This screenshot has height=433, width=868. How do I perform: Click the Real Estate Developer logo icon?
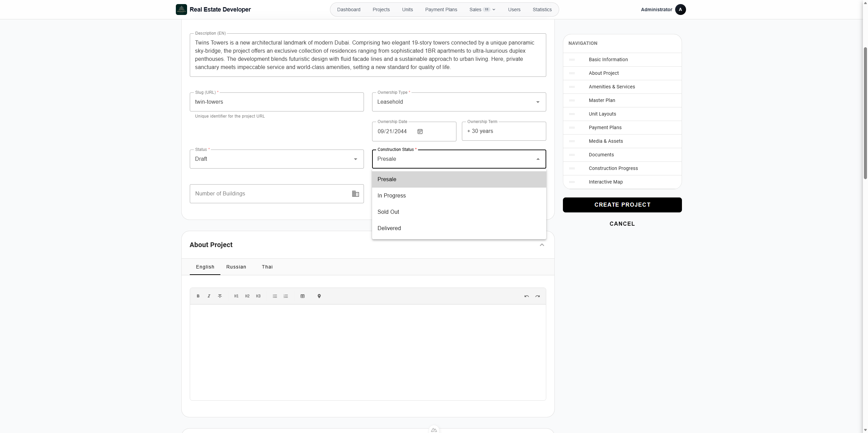181,10
